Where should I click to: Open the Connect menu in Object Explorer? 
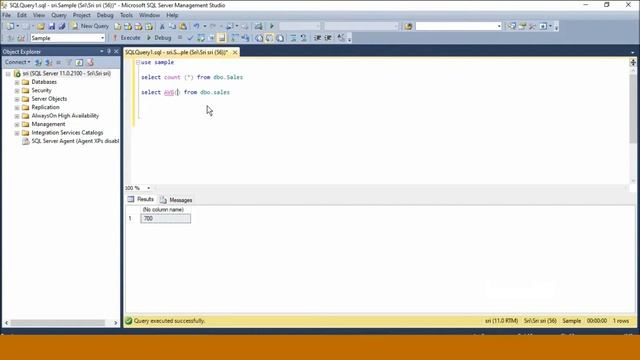click(18, 62)
